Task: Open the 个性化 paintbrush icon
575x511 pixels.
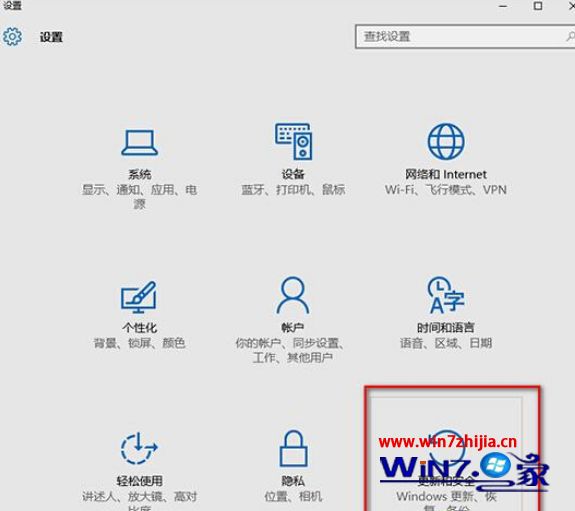Action: [x=139, y=297]
